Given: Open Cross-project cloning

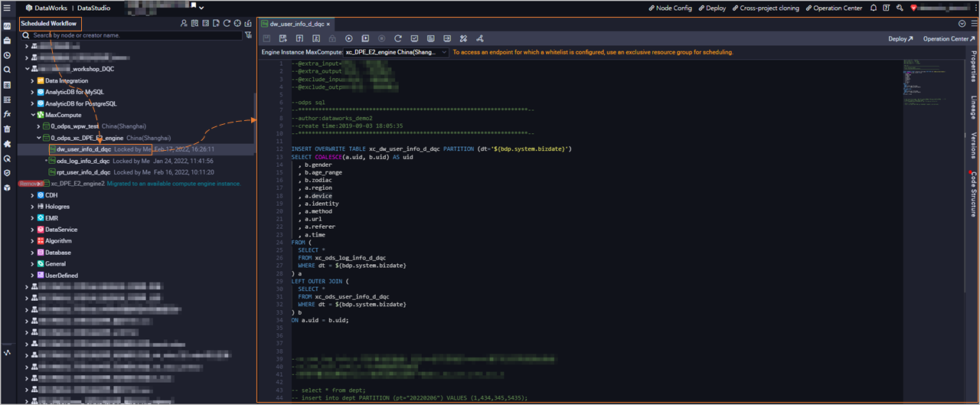Looking at the screenshot, I should [765, 8].
